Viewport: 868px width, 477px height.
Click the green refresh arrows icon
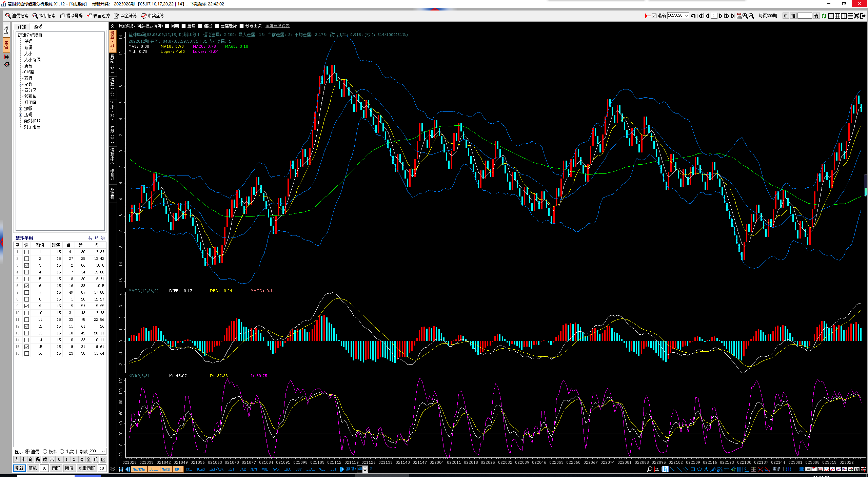tap(824, 16)
